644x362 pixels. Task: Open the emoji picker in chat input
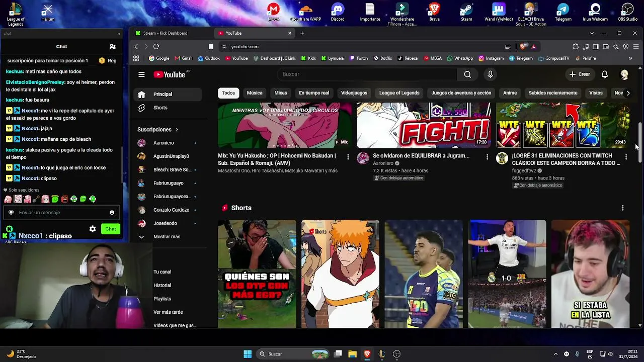point(112,213)
